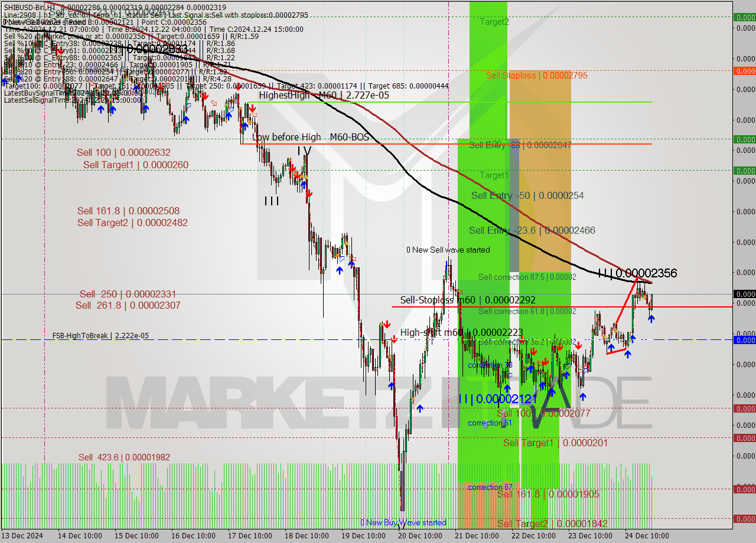Click the blue correction 61 label

tap(490, 423)
